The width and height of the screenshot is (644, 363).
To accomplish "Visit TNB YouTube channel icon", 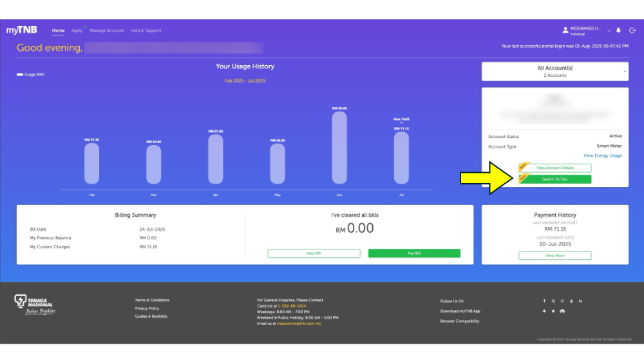I will 571,301.
